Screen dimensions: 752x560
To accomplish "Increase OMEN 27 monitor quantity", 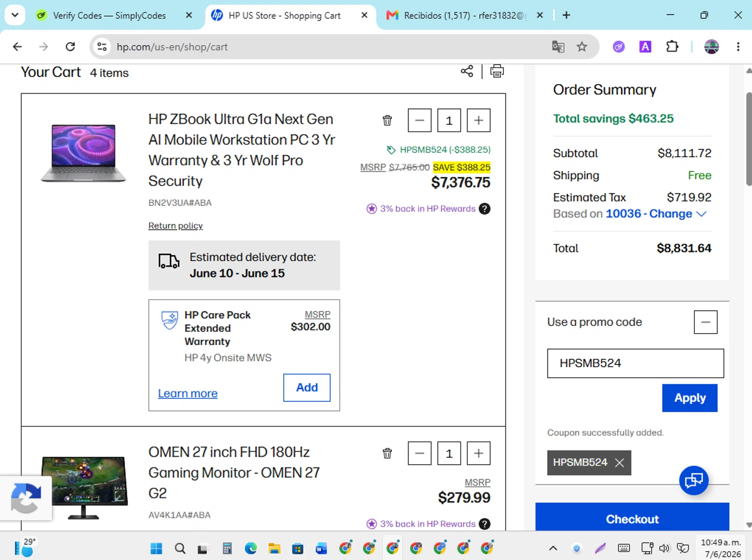I will point(479,453).
